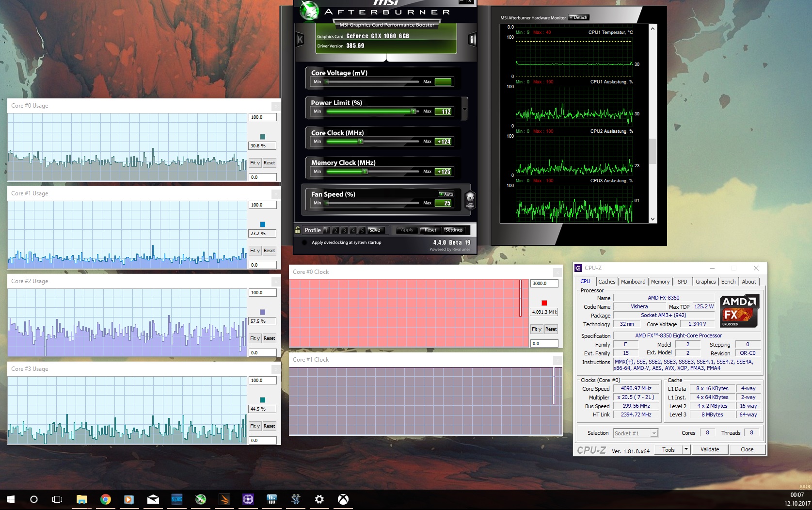Click the Close button in CPU-Z
812x510 pixels.
[747, 449]
